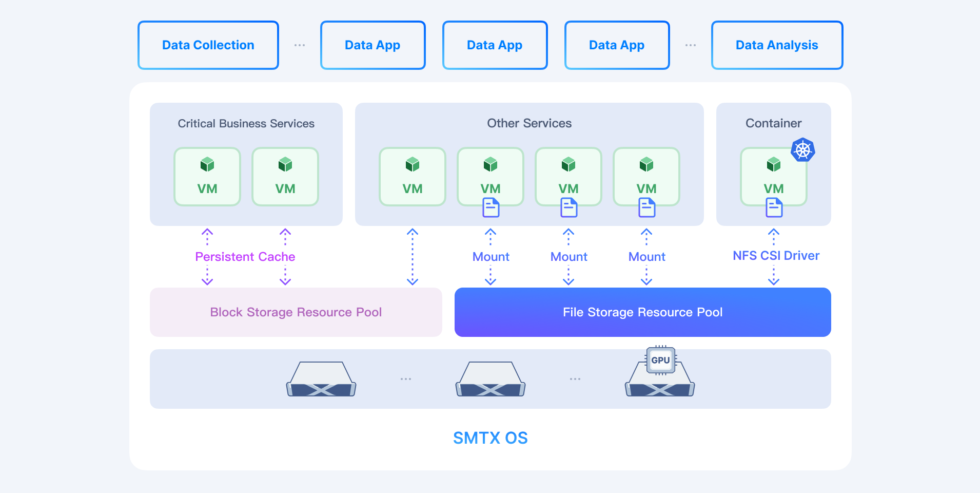Click the file document icon under Container VM
Image resolution: width=980 pixels, height=493 pixels.
tap(774, 207)
